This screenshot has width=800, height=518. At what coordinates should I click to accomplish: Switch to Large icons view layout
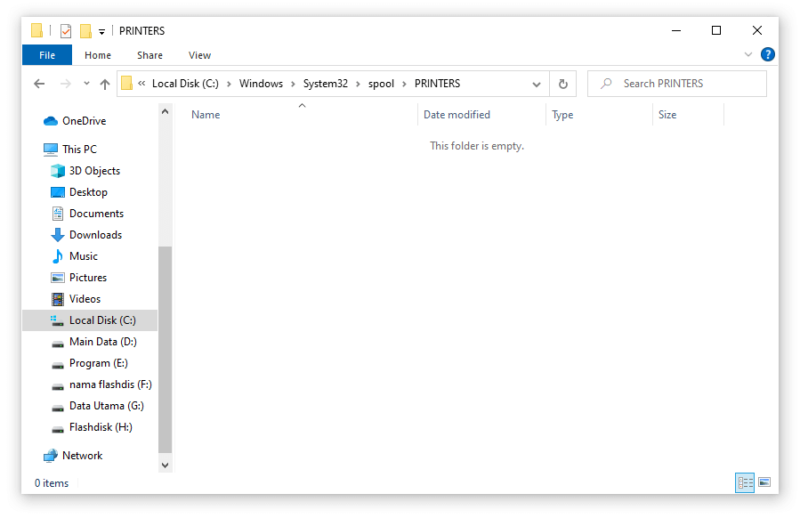(764, 482)
